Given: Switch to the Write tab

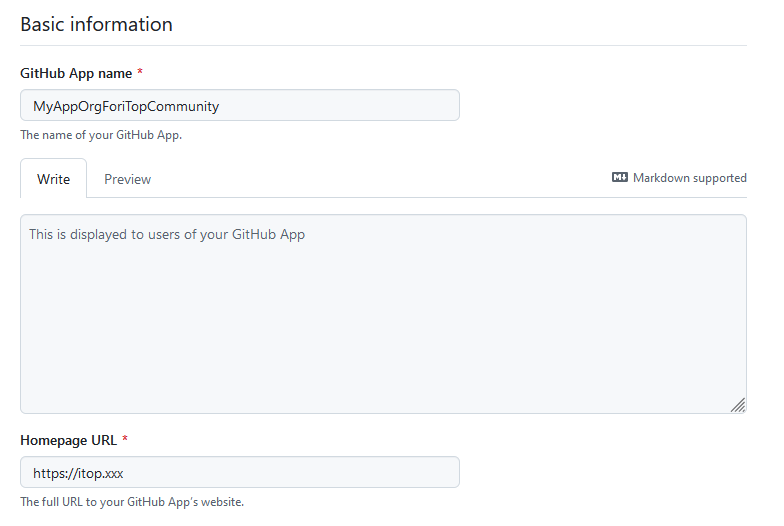Looking at the screenshot, I should tap(54, 179).
